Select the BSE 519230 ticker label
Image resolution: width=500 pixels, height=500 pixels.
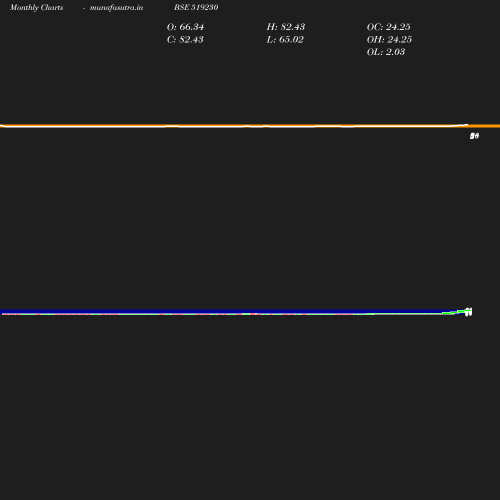(196, 7)
